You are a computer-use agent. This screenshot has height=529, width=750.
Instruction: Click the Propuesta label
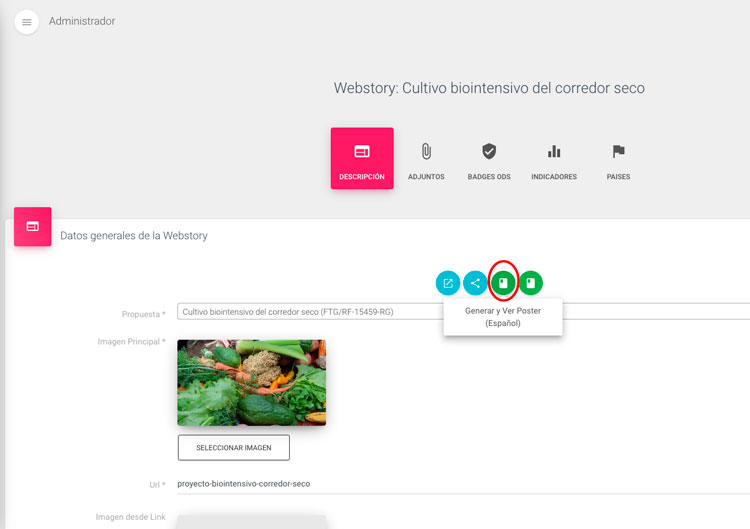143,314
